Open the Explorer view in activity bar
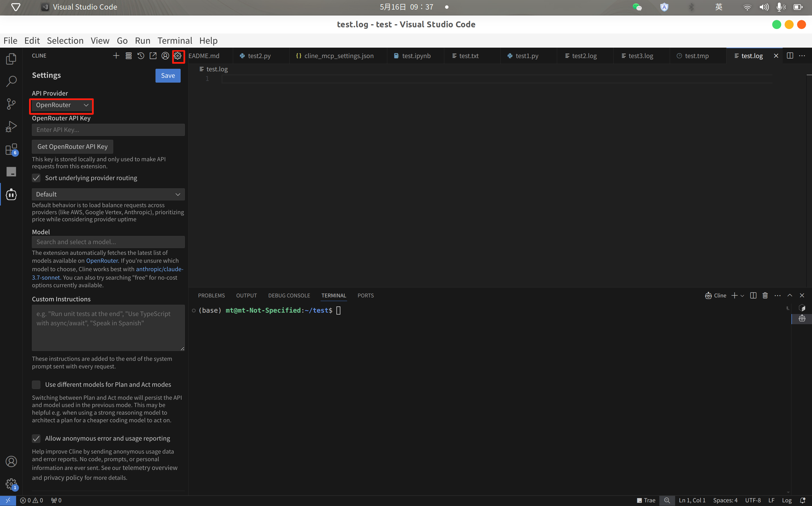The height and width of the screenshot is (506, 812). 11,59
